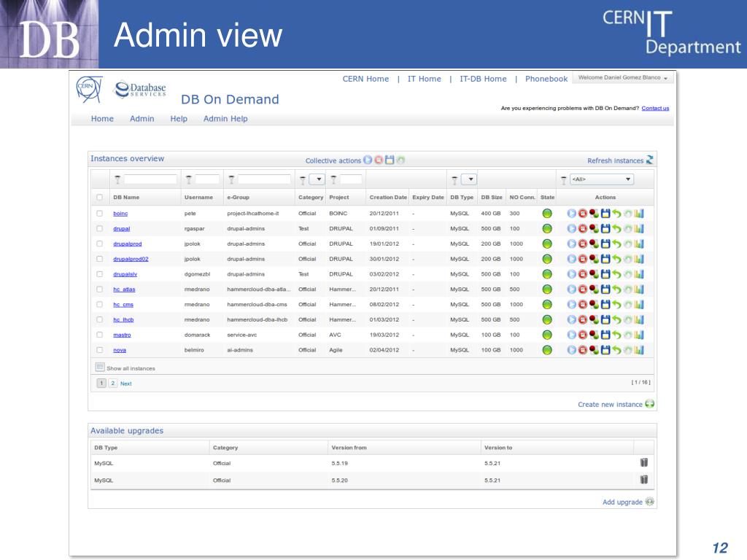The image size is (747, 560).
Task: Open the Admin Help menu item
Action: 225,119
